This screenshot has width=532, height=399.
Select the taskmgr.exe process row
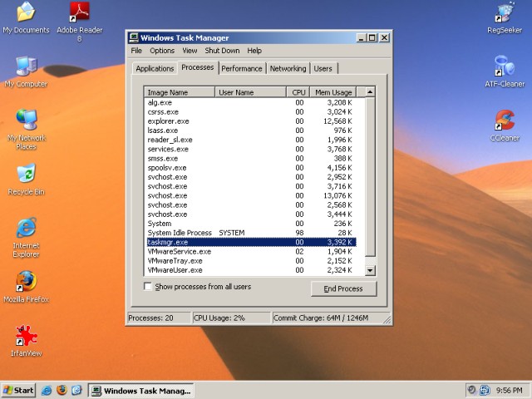point(250,242)
